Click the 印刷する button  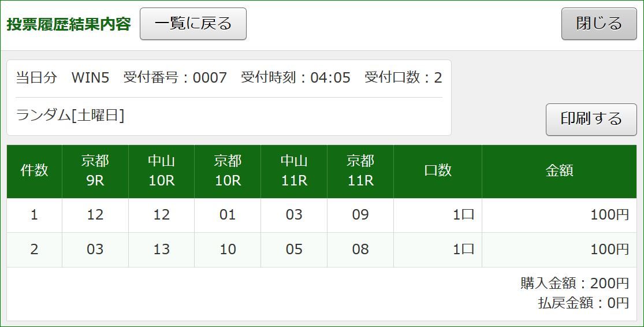coord(591,119)
